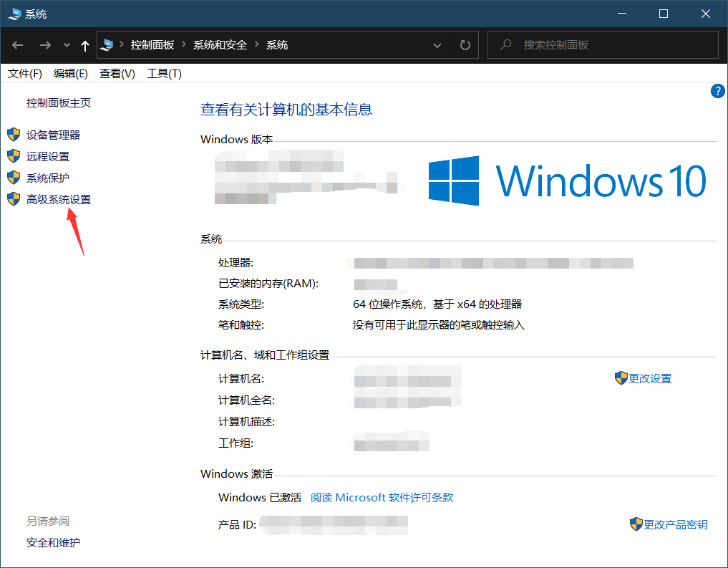The width and height of the screenshot is (728, 568).
Task: Click the shield icon beside 设备管理器
Action: pos(14,135)
